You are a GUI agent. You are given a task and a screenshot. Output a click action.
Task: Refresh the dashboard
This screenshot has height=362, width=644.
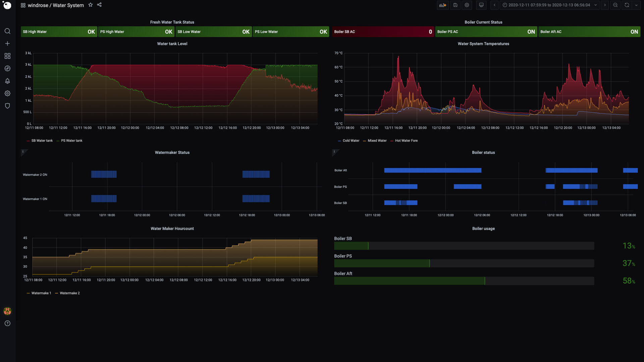(x=627, y=5)
